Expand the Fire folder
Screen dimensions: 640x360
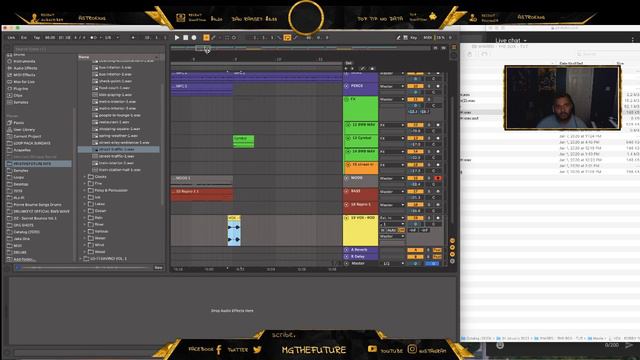click(84, 184)
